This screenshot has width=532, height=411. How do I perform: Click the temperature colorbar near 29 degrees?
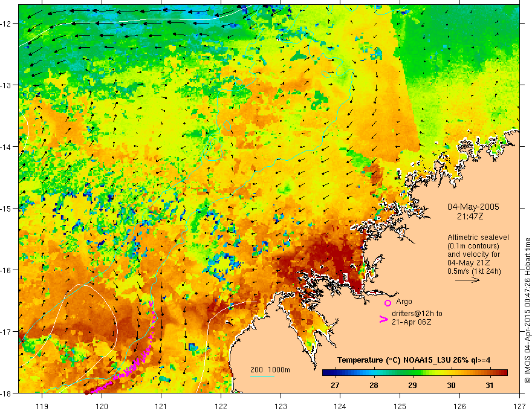point(412,373)
